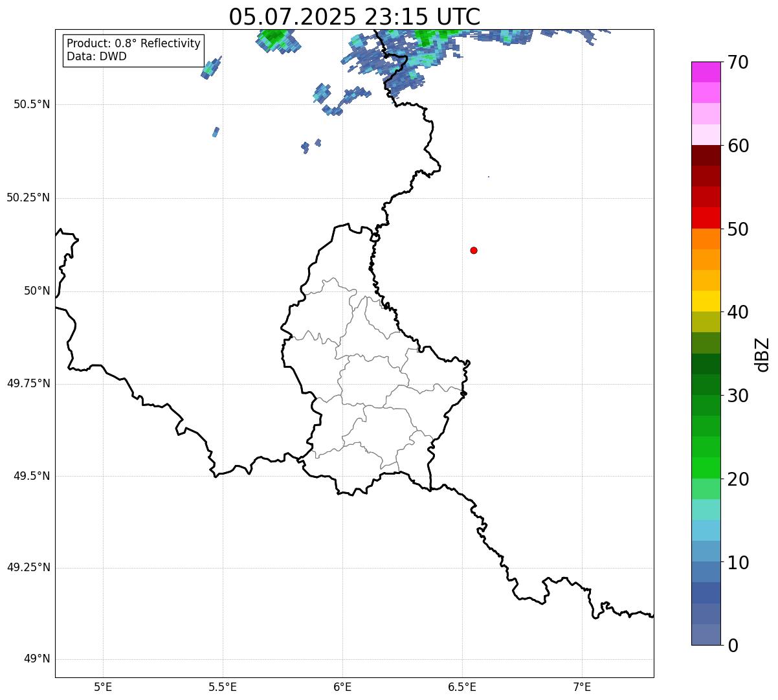The image size is (778, 700).
Task: Click the title 05.07.2025 23:15 UTC
Action: point(355,16)
